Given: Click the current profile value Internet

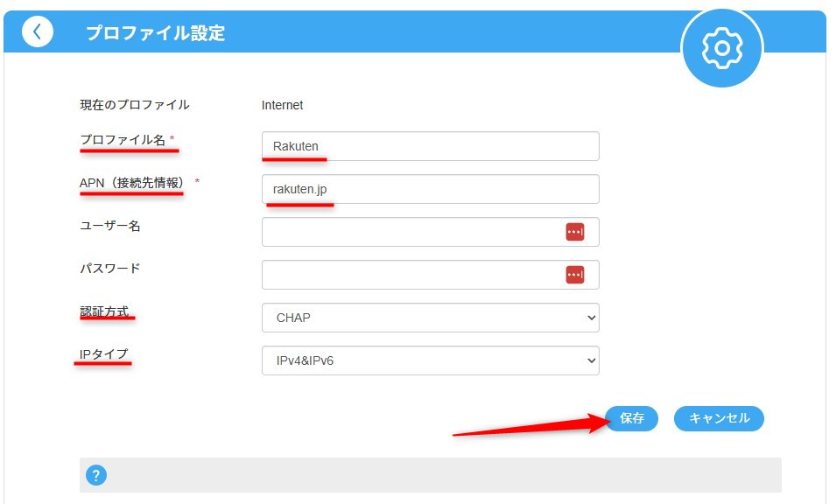Looking at the screenshot, I should point(282,105).
